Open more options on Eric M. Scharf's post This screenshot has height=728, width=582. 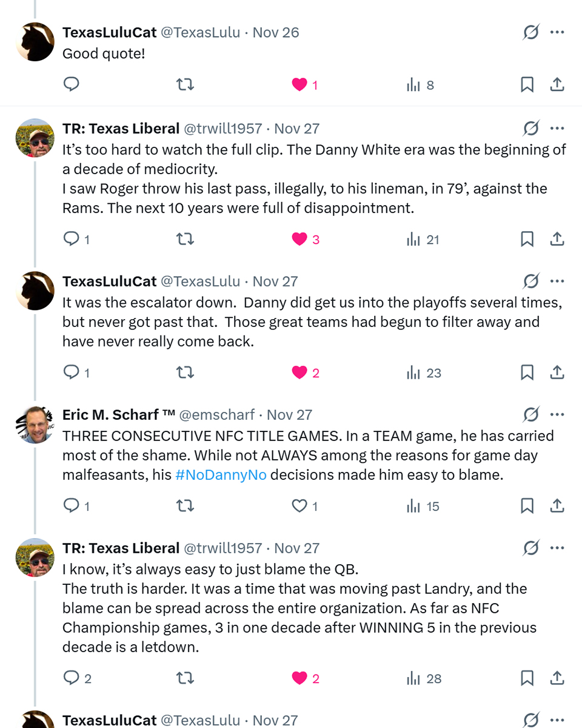[557, 415]
